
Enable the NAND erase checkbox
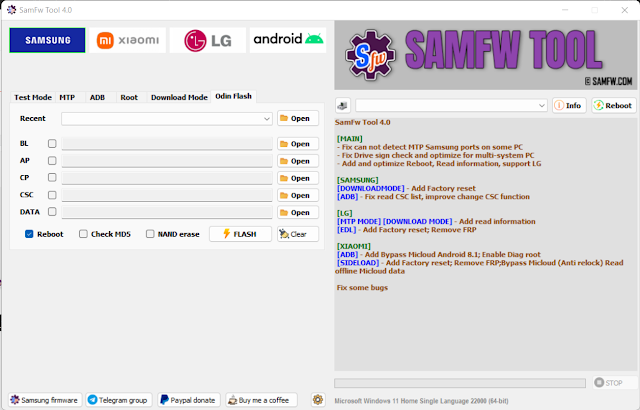point(150,234)
